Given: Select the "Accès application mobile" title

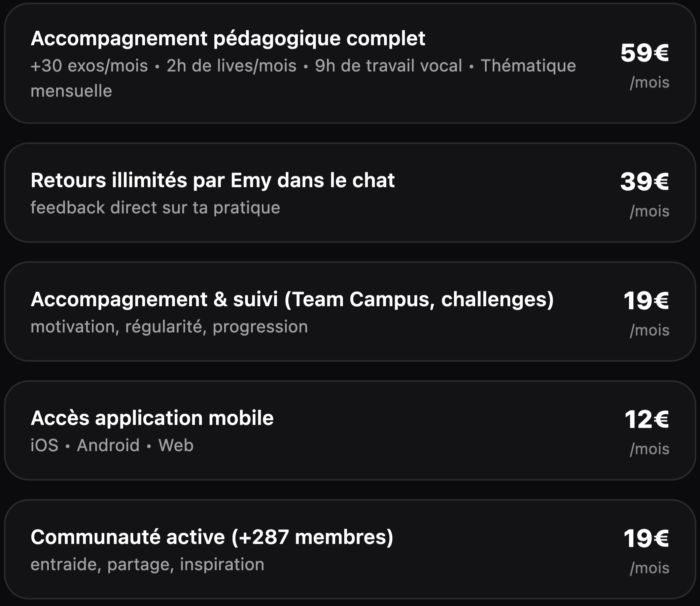Looking at the screenshot, I should click(152, 418).
